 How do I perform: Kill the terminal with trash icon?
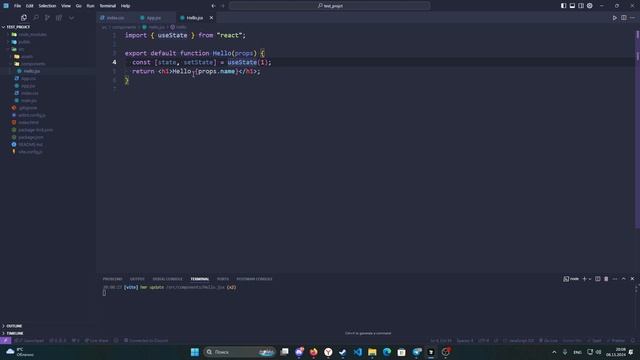(606, 279)
